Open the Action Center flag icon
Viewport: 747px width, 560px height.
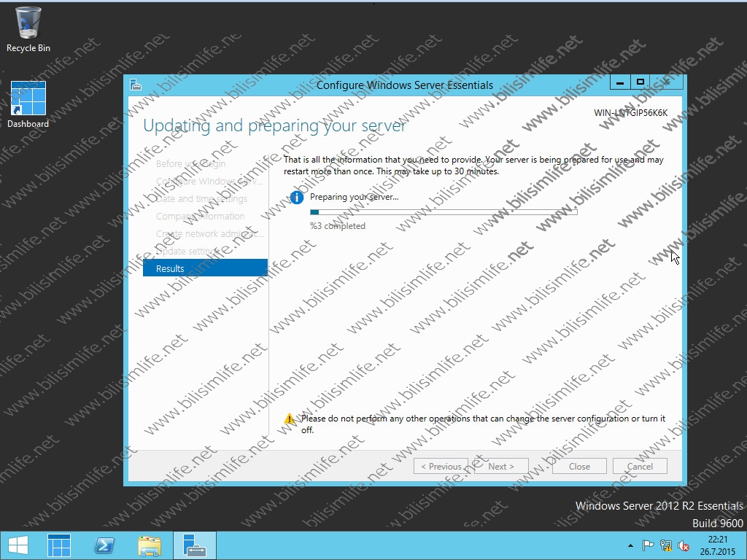tap(648, 545)
